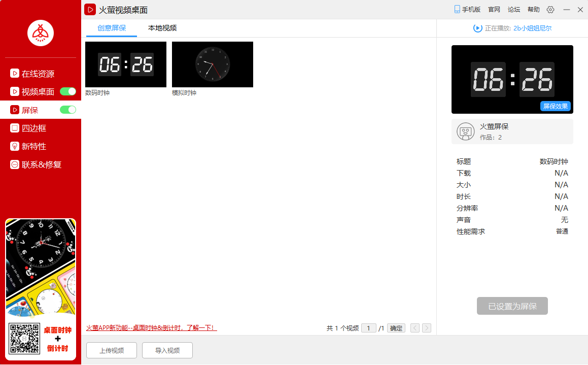This screenshot has height=365, width=588.
Task: Select the 模拟时钟 screensaver thumbnail
Action: [x=212, y=64]
